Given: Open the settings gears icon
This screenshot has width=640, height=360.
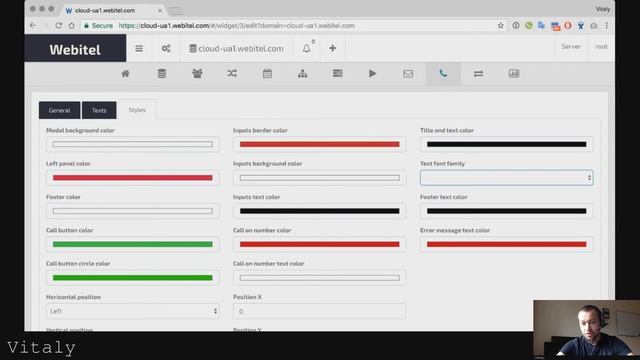Looking at the screenshot, I should pyautogui.click(x=166, y=49).
